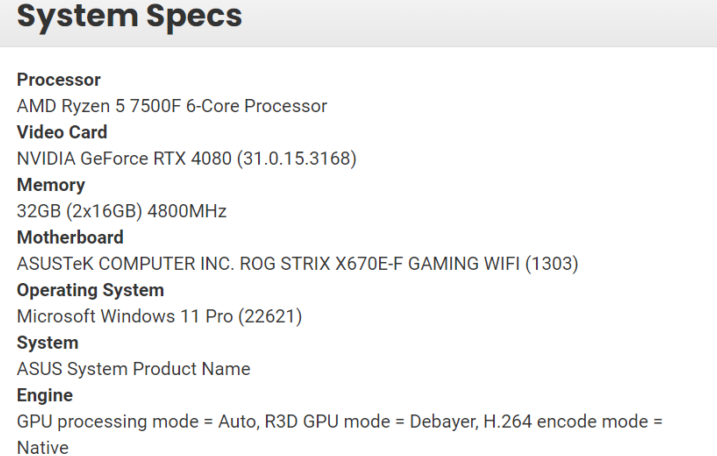Select the Engine label
This screenshot has width=717, height=456.
click(45, 396)
